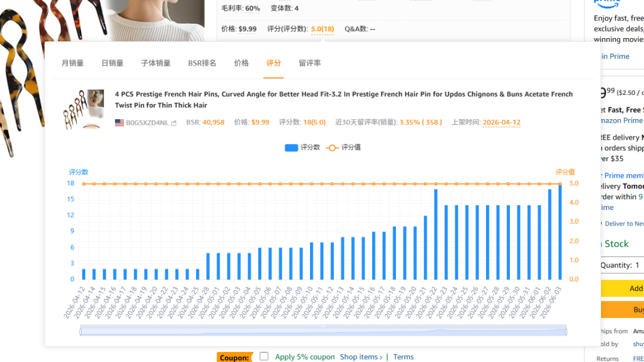Click the 留评率 value 3.35% ( 358 )

(420, 122)
